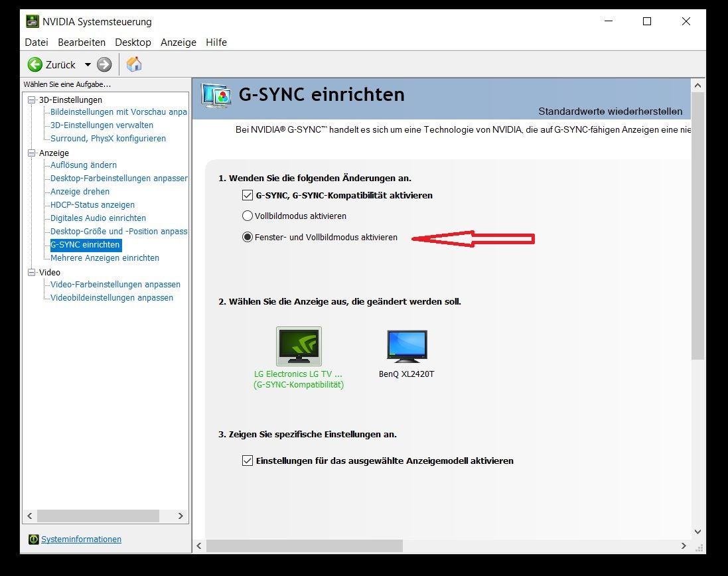The width and height of the screenshot is (728, 576).
Task: Click main panel's horizontal scrollbar thumb
Action: (x=305, y=546)
